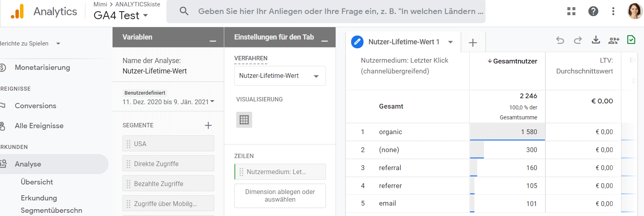644x216 pixels.
Task: Click the undo arrow icon
Action: pos(560,40)
